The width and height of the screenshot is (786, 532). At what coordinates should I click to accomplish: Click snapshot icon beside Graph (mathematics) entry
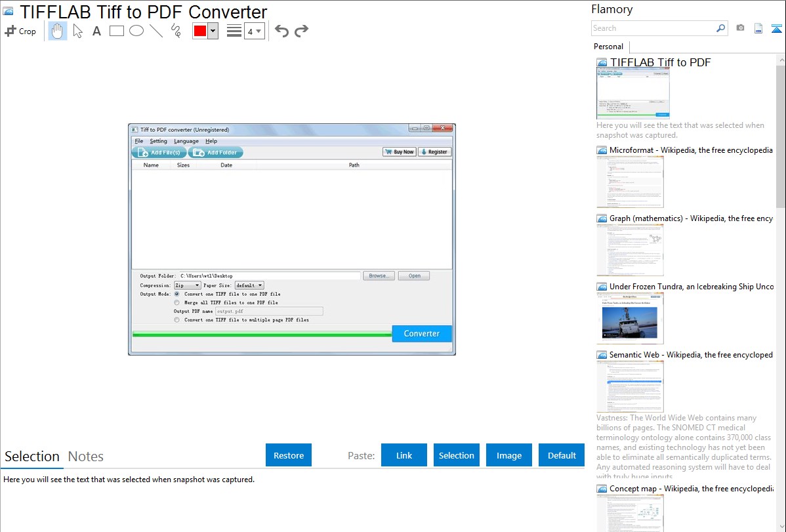pyautogui.click(x=602, y=218)
